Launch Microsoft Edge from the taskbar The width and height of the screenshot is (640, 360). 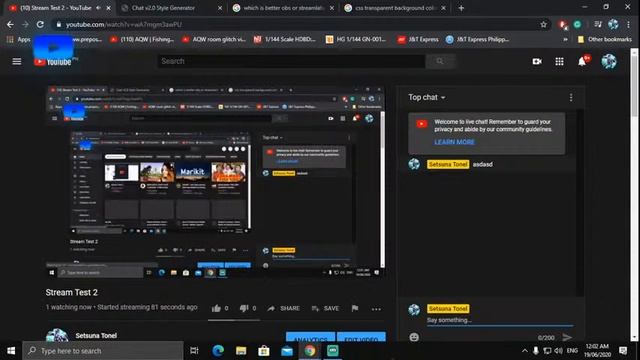pyautogui.click(x=218, y=351)
